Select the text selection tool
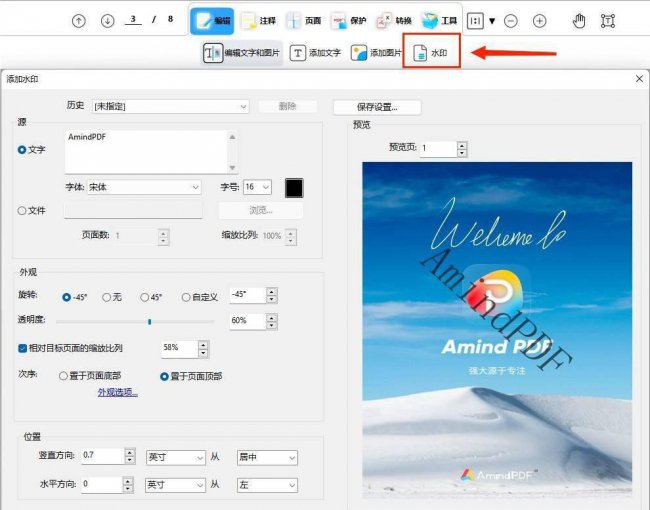 click(608, 21)
